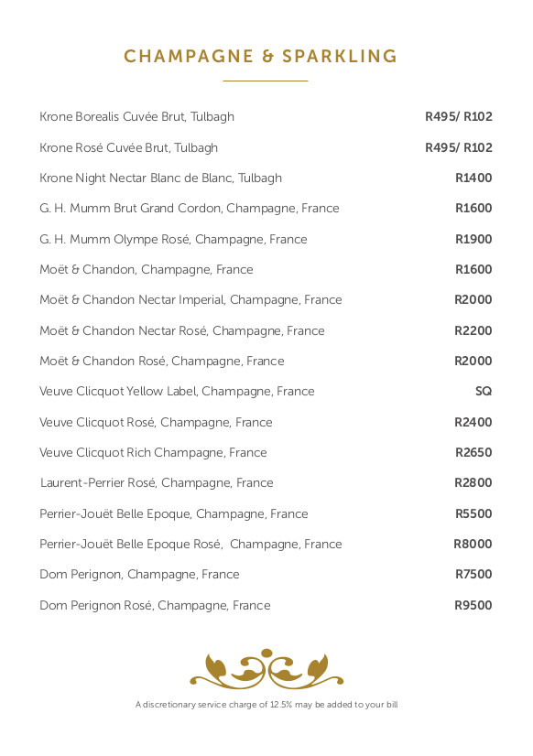Click the gold ornamental flourish icon
Image resolution: width=533 pixels, height=756 pixels.
[266, 669]
